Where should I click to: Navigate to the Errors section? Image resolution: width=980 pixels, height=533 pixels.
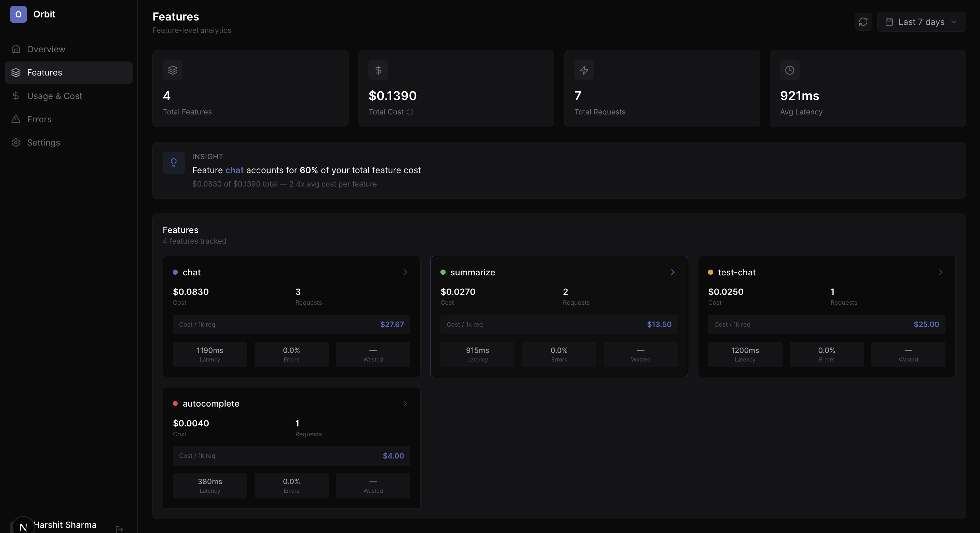point(39,119)
